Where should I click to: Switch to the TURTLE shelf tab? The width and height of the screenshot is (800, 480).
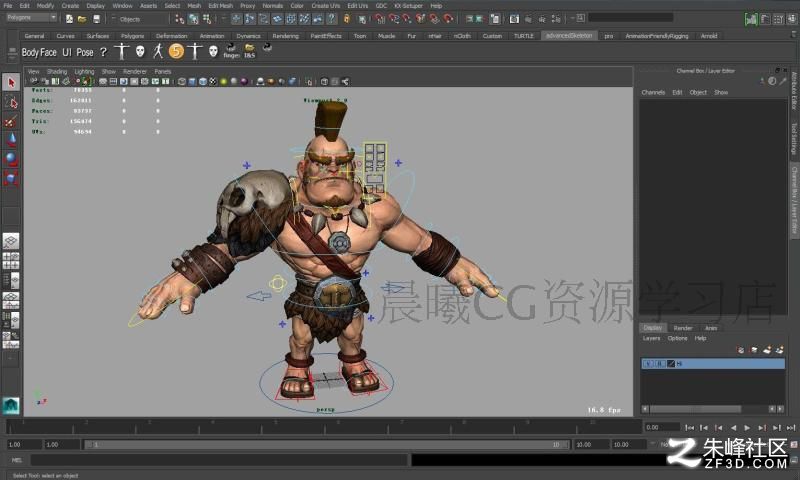pos(523,36)
